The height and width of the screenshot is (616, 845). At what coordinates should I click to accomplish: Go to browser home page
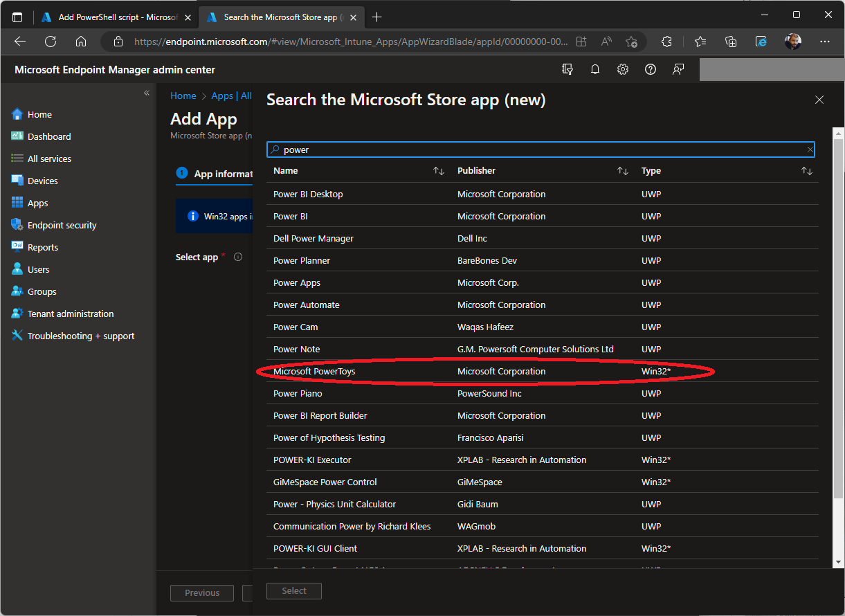[81, 42]
